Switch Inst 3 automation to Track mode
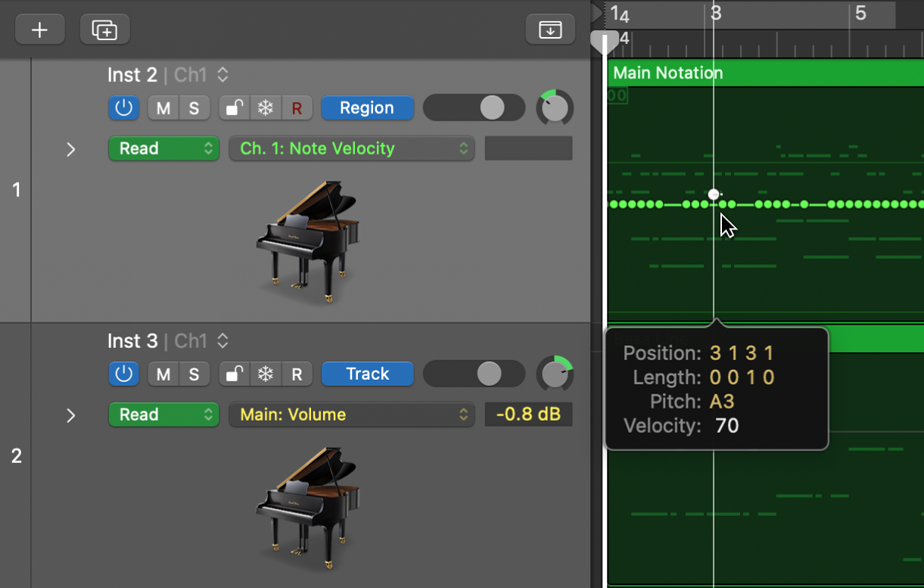The width and height of the screenshot is (924, 588). point(367,374)
